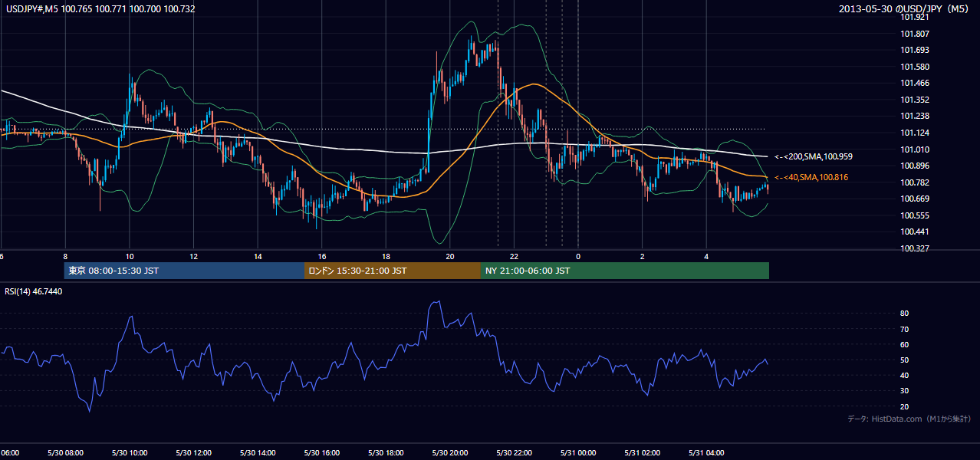Select the 40 SMA 100.816 label
The width and height of the screenshot is (980, 460).
(813, 177)
